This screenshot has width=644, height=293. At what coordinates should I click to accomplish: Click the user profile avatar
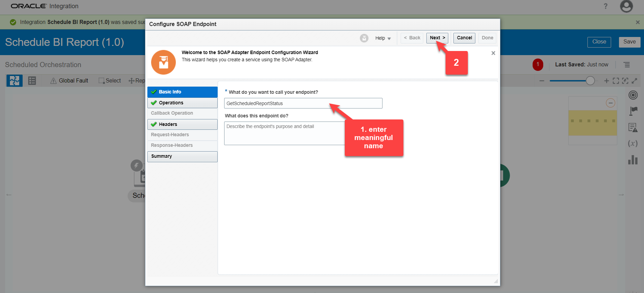pyautogui.click(x=626, y=7)
